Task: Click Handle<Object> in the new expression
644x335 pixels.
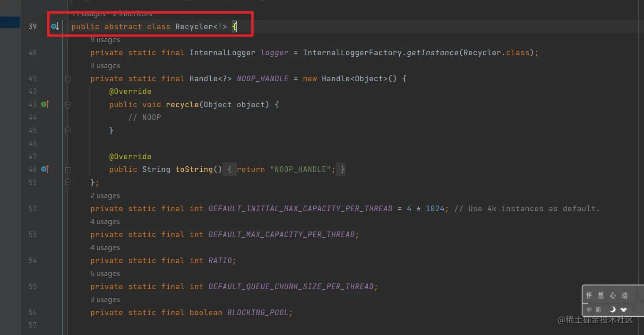Action: point(355,79)
